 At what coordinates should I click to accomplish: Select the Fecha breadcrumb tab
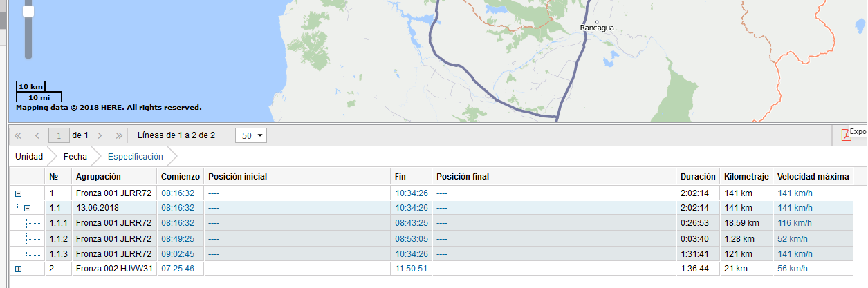point(75,157)
